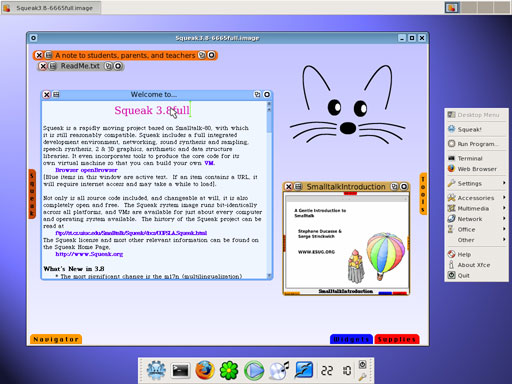Minimize the Squeak3.8-6665full.image window
Image resolution: width=512 pixels, height=384 pixels.
402,38
